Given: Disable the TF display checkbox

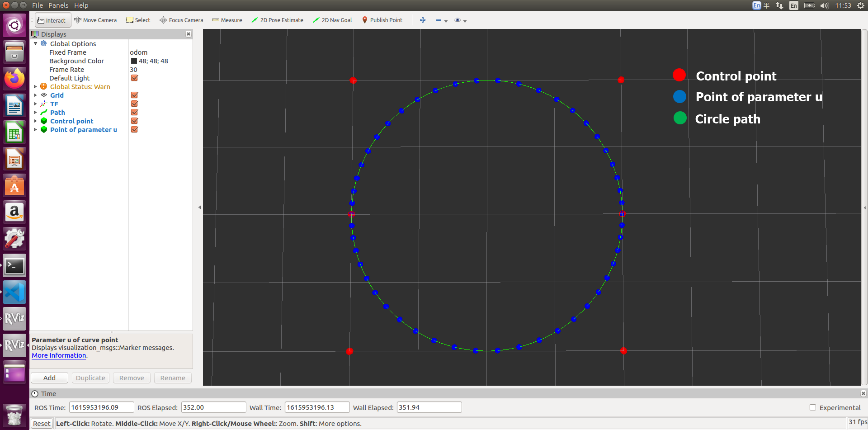Looking at the screenshot, I should [134, 104].
